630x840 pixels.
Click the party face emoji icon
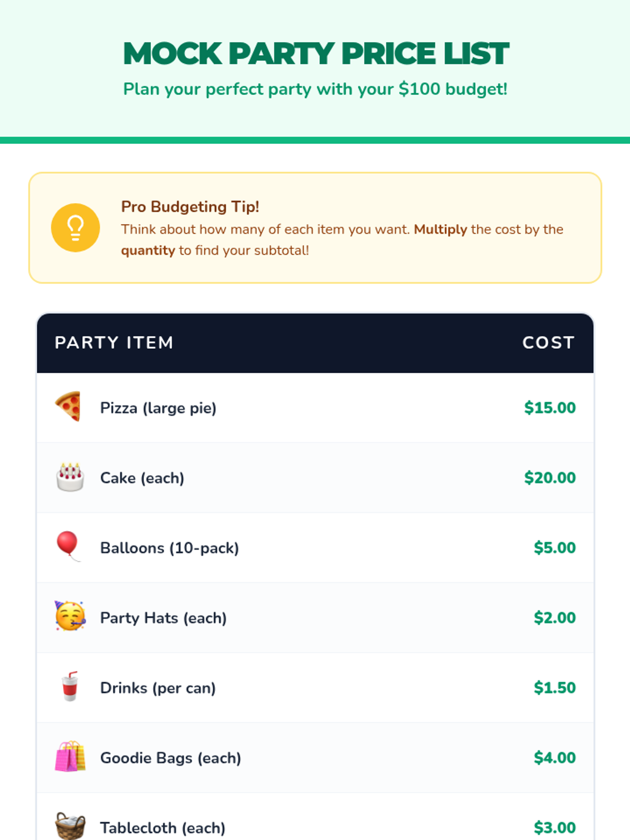pos(70,616)
